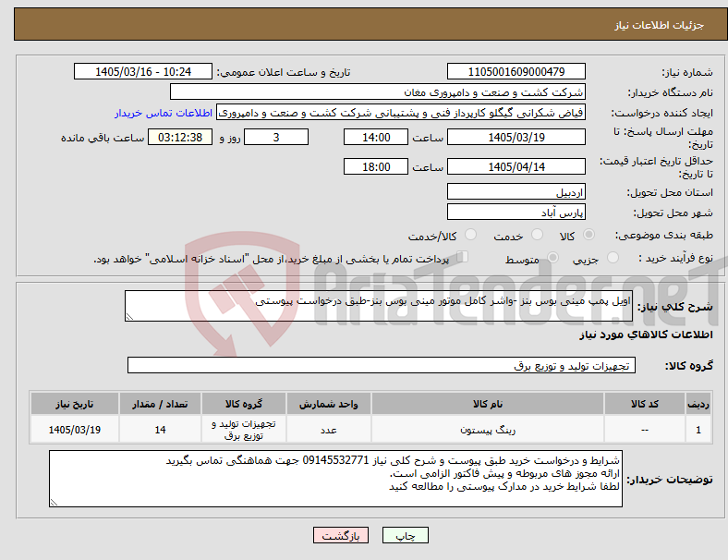Select the کالا/خدمت radio button
The height and width of the screenshot is (560, 728).
coord(471,235)
